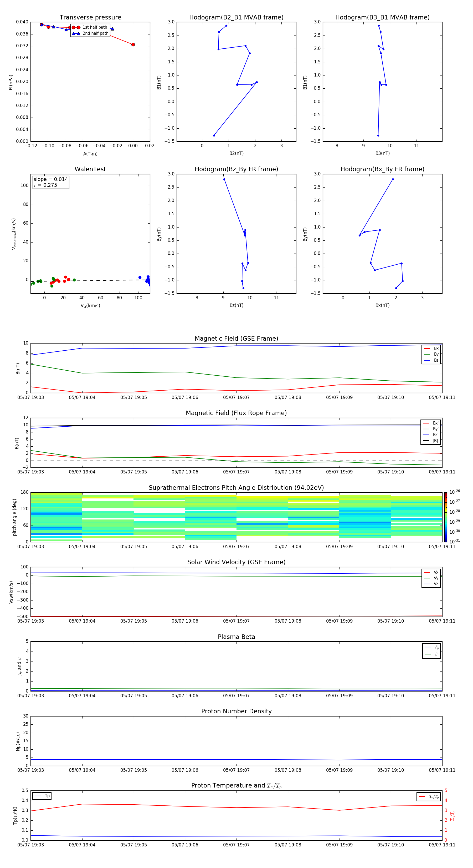Select the "Magnetic Field (Flux Rope Frame)" title
Image resolution: width=473 pixels, height=868 pixels.
pos(236,413)
